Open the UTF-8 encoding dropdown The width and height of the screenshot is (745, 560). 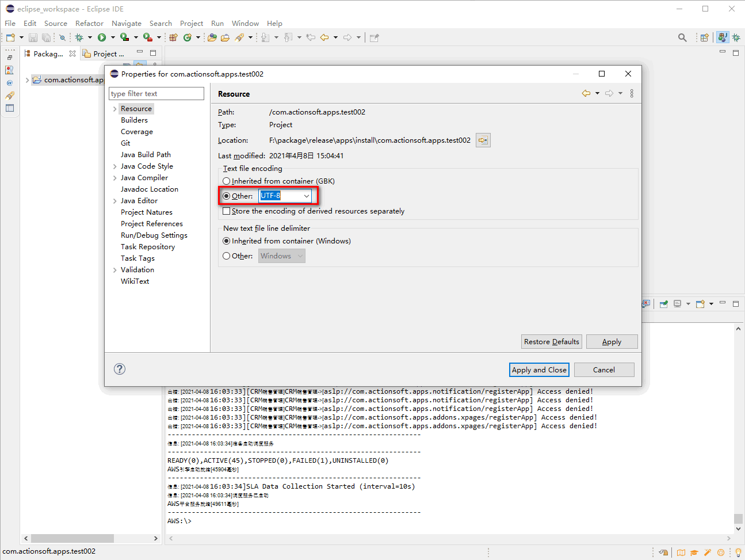click(x=306, y=196)
